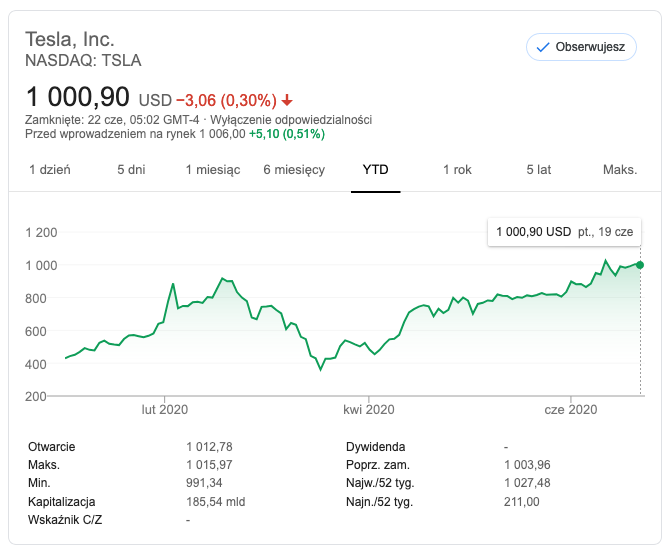Click the premarket +5,10 (0,51%) value
Screen dimensions: 670x552
click(x=287, y=134)
